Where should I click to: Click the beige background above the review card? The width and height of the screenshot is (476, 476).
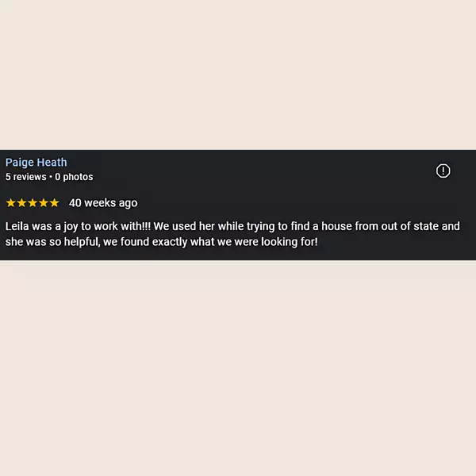238,75
